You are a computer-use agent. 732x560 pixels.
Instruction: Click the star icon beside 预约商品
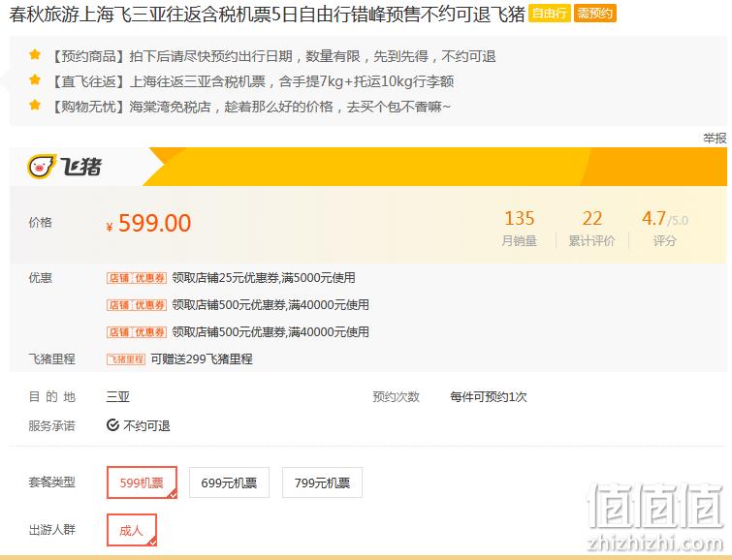35,54
